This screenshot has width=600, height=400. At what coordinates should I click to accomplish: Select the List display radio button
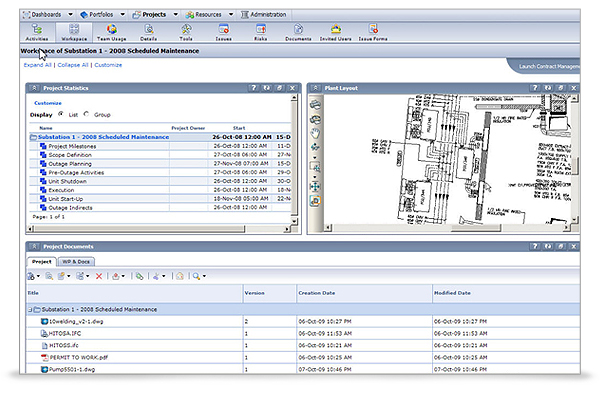point(62,114)
